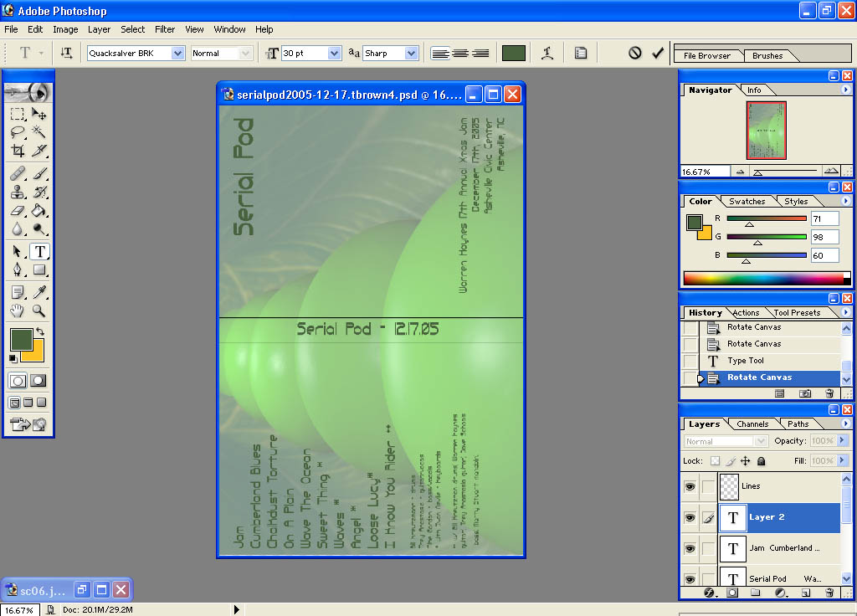Viewport: 857px width, 616px height.
Task: Hide the Serial Pod text layer
Action: [690, 579]
